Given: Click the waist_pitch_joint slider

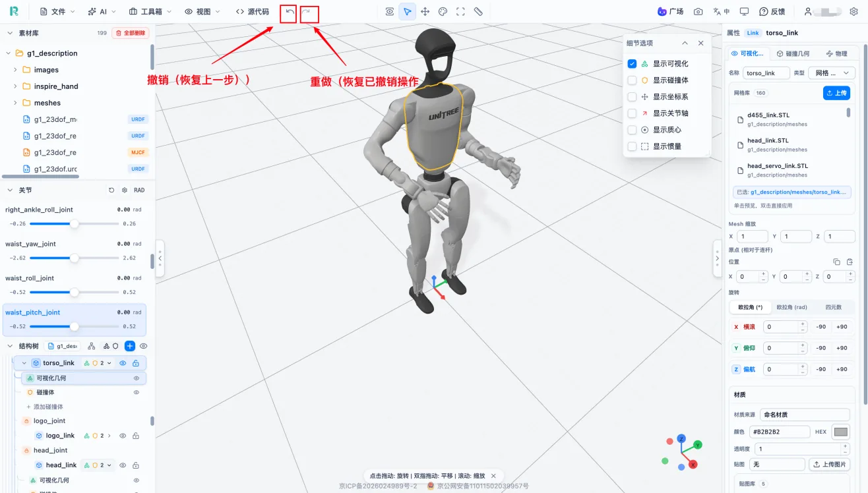Looking at the screenshot, I should click(75, 326).
